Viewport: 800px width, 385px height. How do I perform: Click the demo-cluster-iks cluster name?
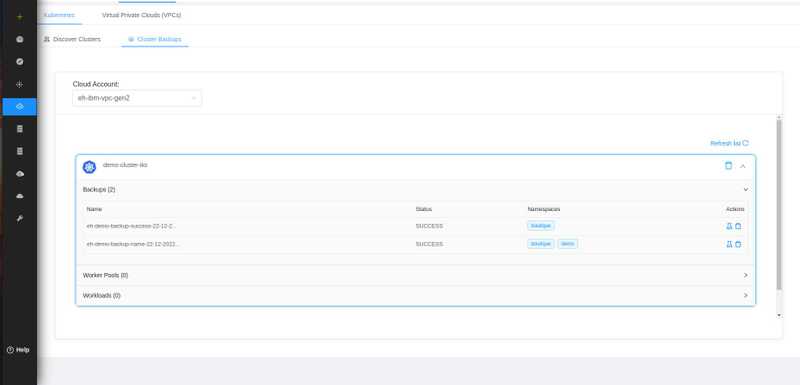coord(125,165)
